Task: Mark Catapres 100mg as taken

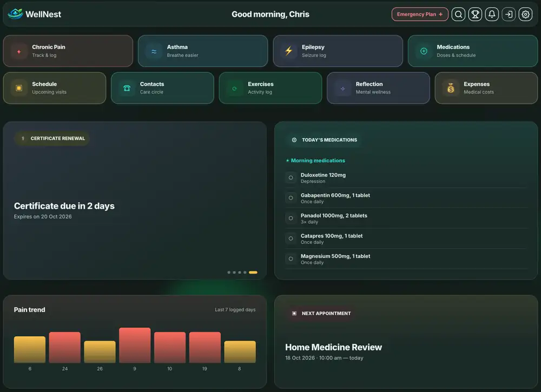Action: click(291, 238)
